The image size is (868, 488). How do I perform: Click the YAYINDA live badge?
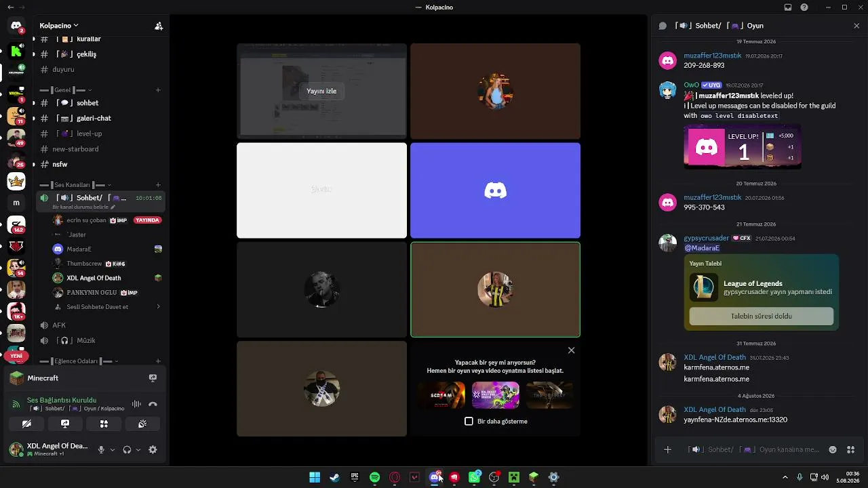click(x=147, y=220)
